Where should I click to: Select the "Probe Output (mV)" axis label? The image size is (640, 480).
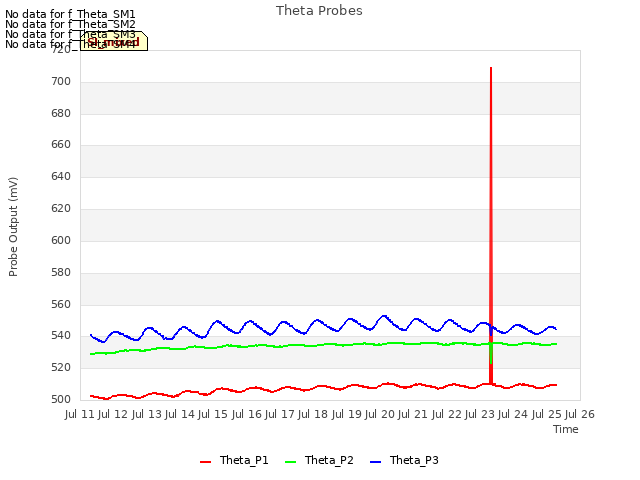(13, 227)
